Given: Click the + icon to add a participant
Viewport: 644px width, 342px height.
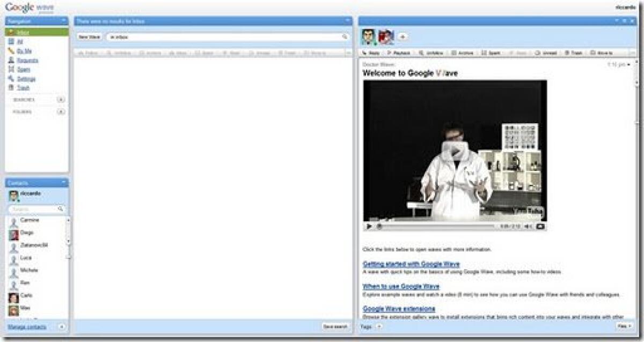Looking at the screenshot, I should click(x=401, y=36).
